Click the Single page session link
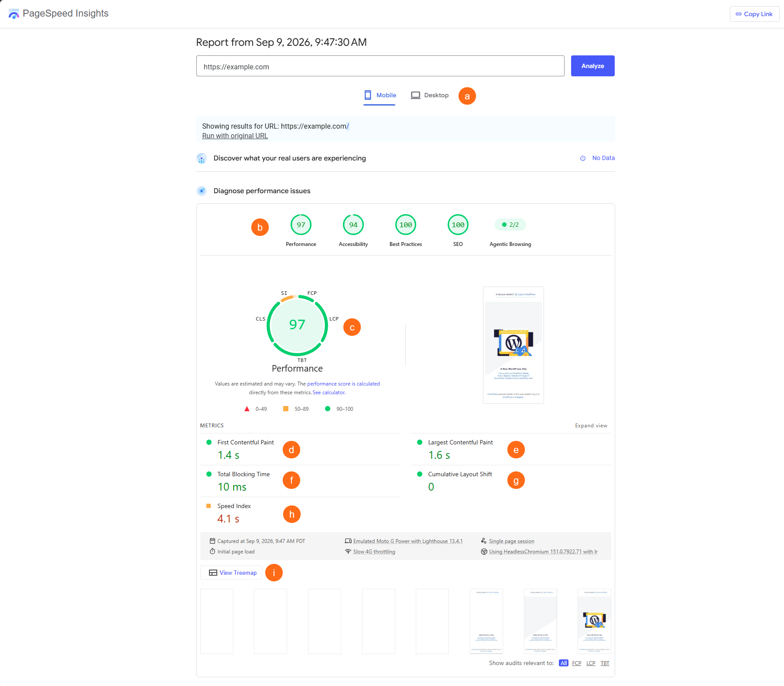The image size is (784, 686). (x=511, y=541)
